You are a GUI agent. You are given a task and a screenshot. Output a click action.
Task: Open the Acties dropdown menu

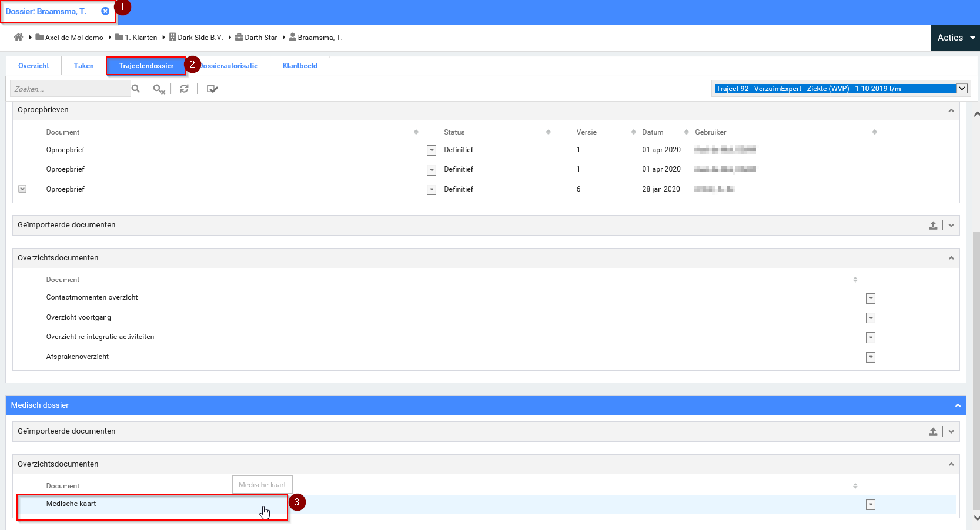[x=955, y=38]
